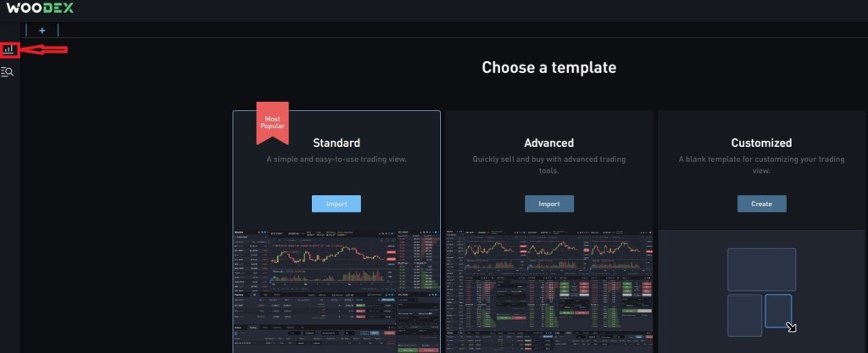Click the 'Choose a template' heading
The image size is (868, 353).
pos(549,68)
